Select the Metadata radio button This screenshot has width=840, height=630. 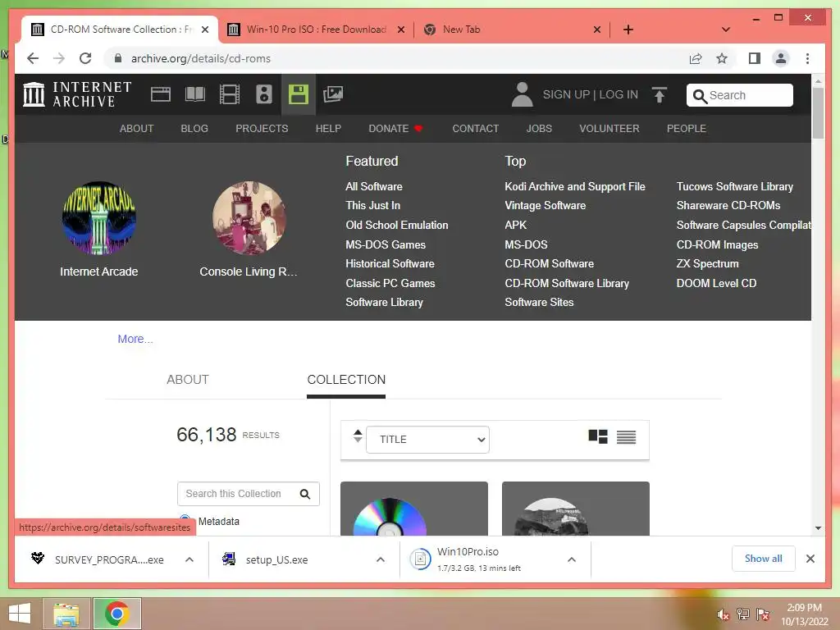pyautogui.click(x=185, y=519)
